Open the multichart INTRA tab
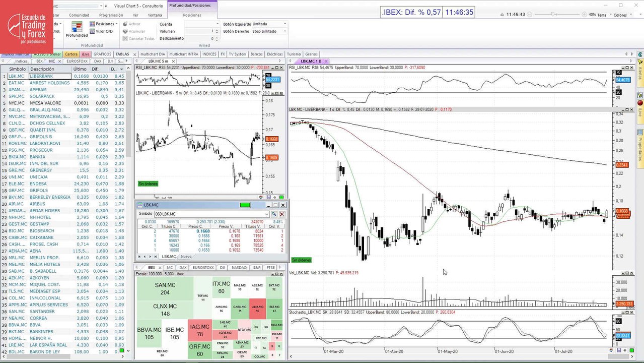This screenshot has height=363, width=644. (183, 54)
